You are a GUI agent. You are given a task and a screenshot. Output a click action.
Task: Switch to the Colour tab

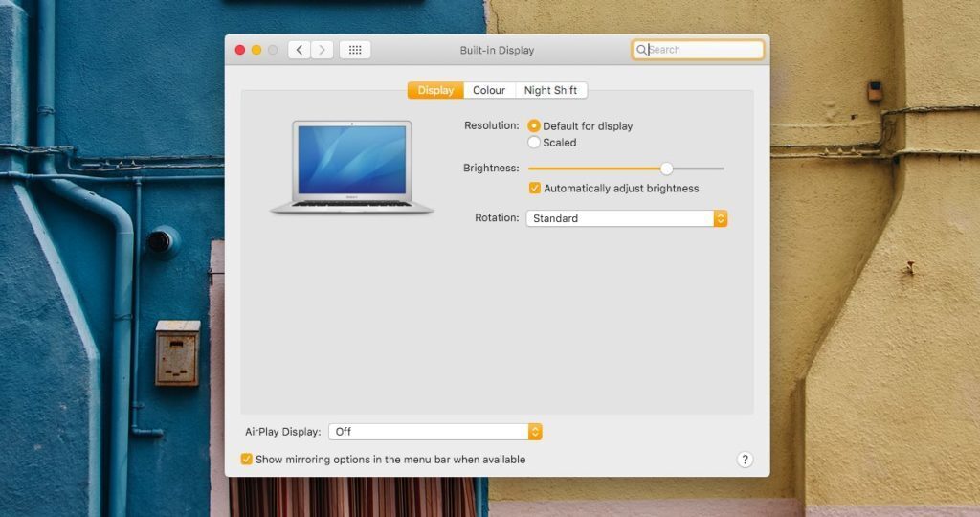[489, 90]
